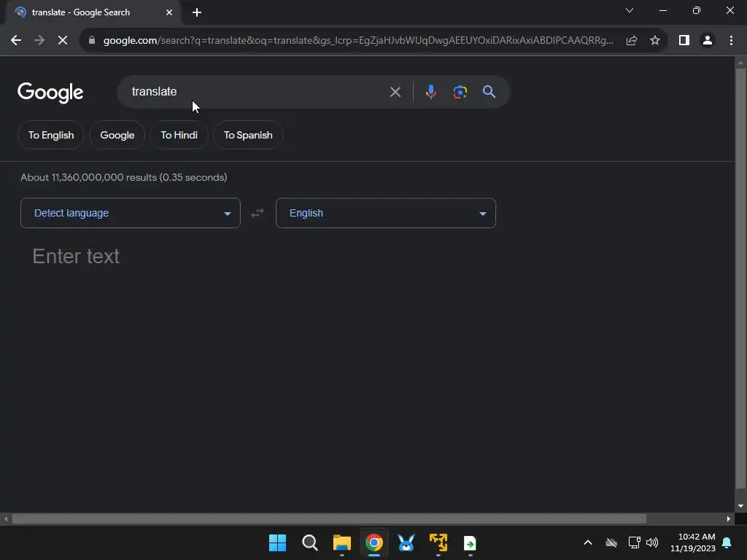747x560 pixels.
Task: Open Windows taskbar search
Action: (x=309, y=542)
